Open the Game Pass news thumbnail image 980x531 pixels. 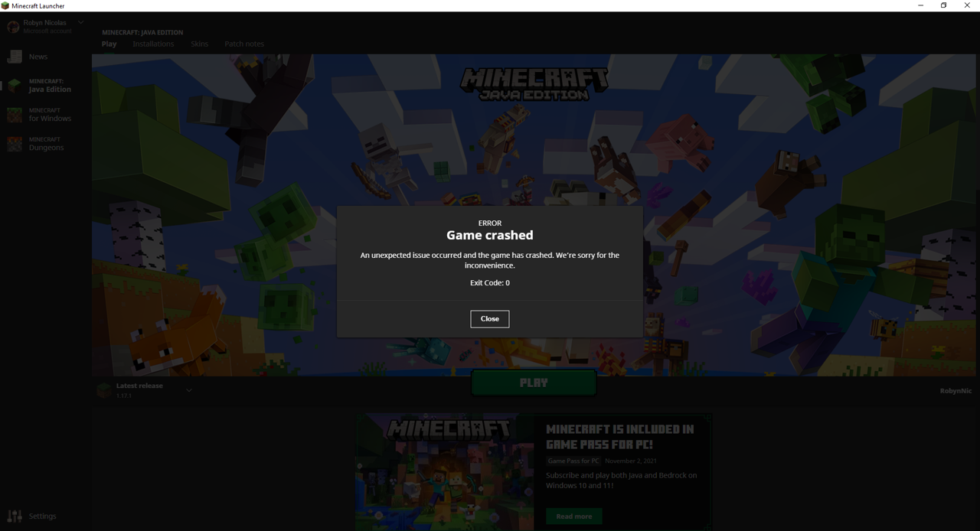[x=445, y=472]
